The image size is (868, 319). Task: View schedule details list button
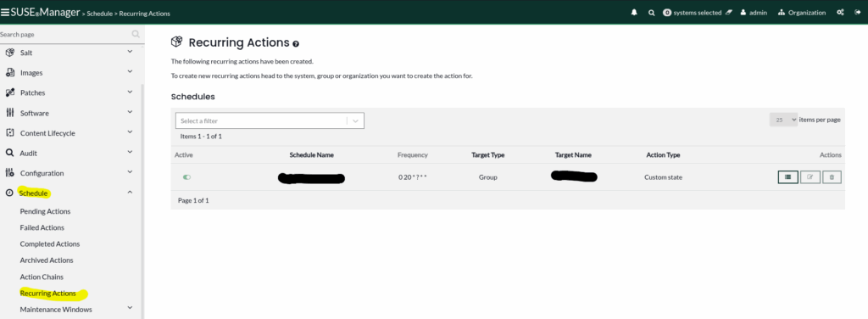click(x=787, y=177)
